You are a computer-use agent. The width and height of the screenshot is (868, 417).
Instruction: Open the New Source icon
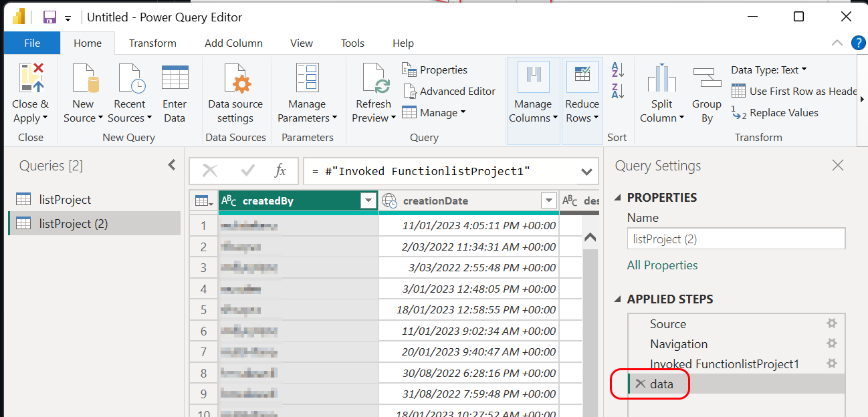85,78
